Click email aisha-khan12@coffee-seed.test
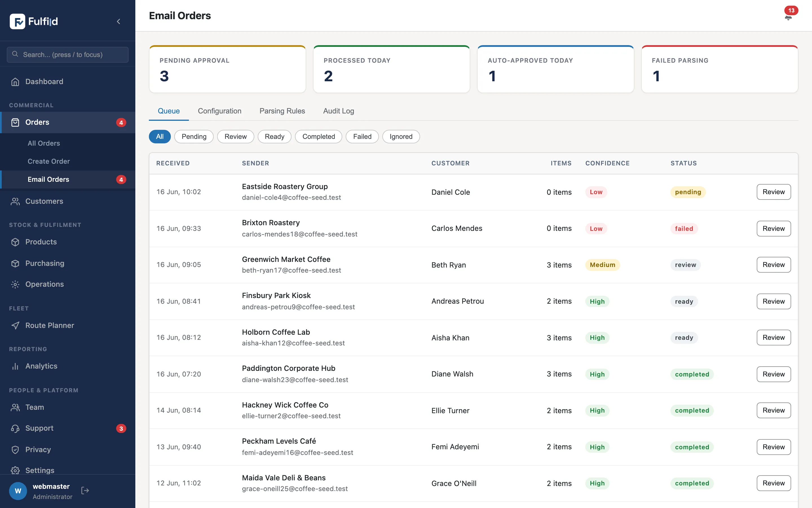Screen dimensions: 812x508 [293, 343]
